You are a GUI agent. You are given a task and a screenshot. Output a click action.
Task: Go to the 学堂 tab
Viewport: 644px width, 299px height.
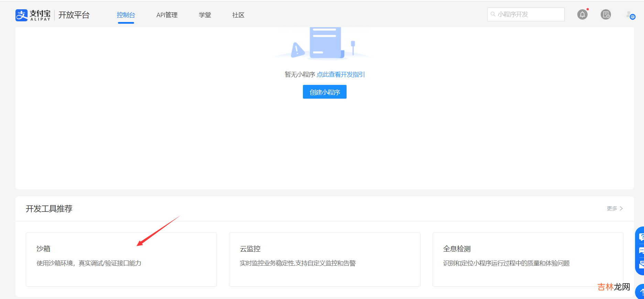click(x=205, y=15)
